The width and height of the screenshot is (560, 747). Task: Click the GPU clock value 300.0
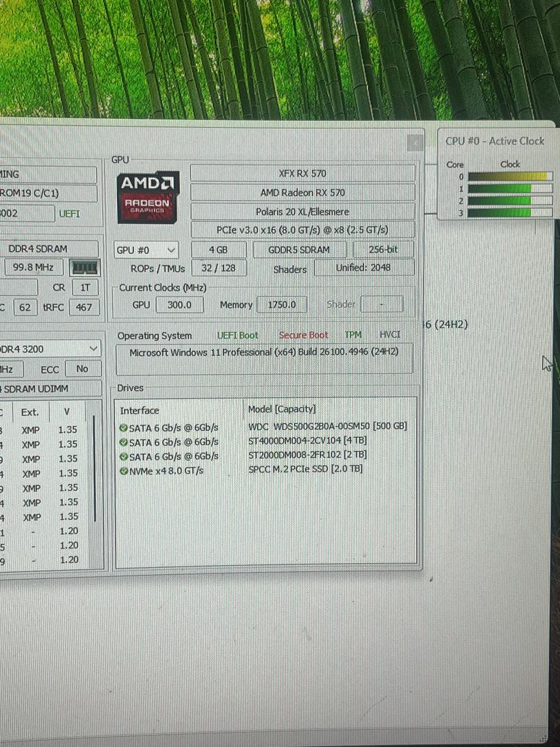pyautogui.click(x=180, y=305)
